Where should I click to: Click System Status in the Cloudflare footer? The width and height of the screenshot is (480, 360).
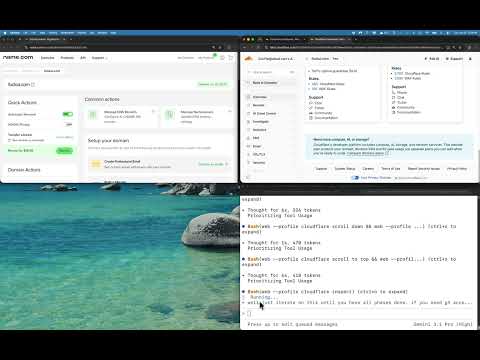click(x=345, y=169)
